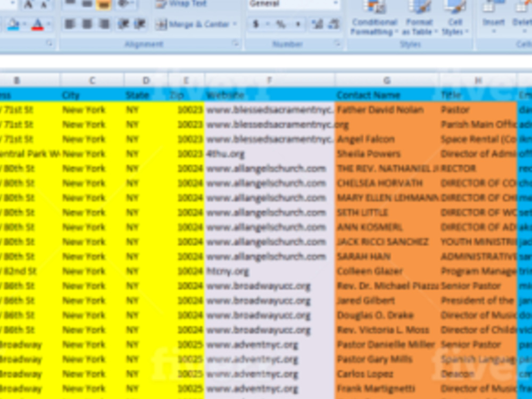Open Conditional Formatting
The image size is (532, 399).
[374, 18]
